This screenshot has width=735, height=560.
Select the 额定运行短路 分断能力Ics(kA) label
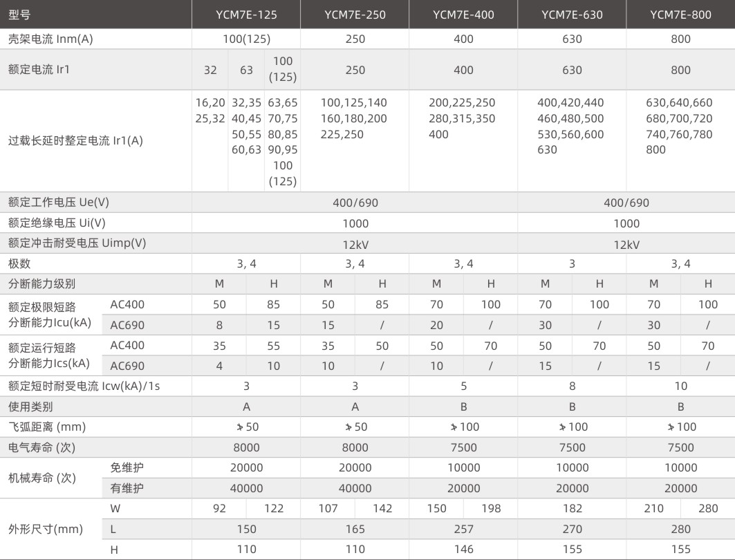(49, 355)
